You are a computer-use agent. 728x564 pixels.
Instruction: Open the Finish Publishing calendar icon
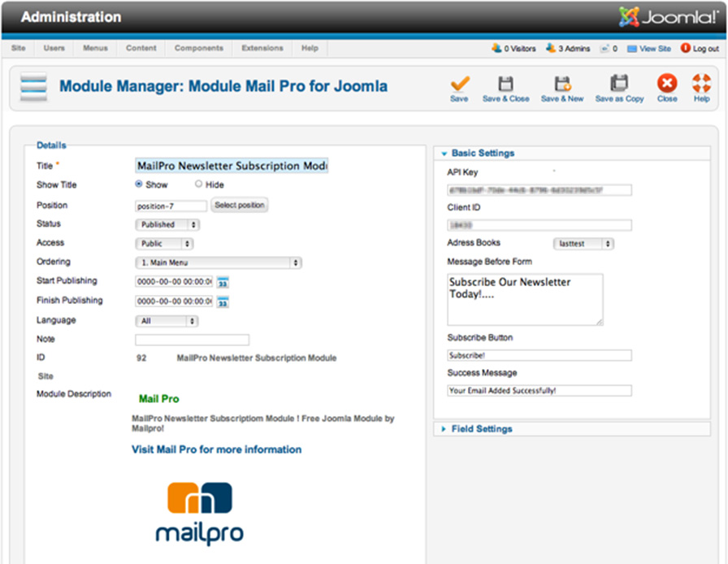click(x=223, y=302)
